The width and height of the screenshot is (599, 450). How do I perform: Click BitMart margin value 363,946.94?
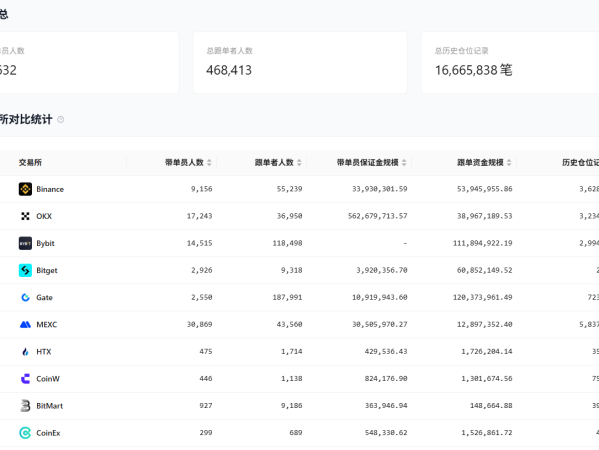(386, 405)
